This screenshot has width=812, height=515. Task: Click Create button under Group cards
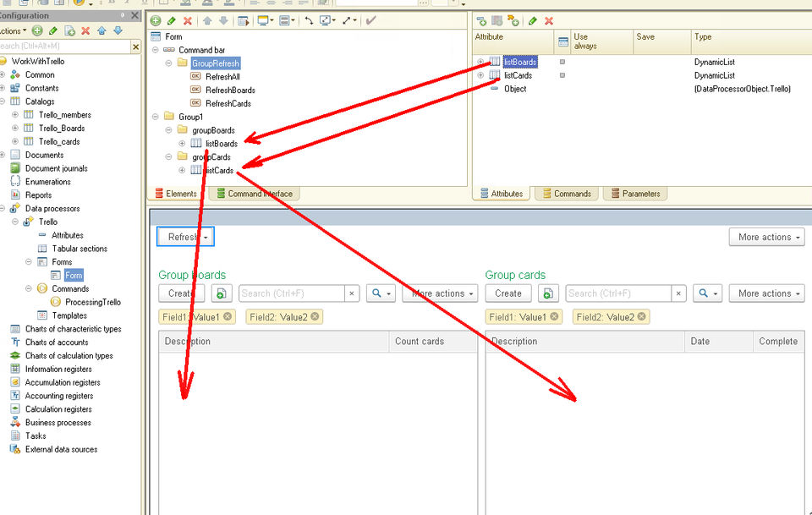[508, 293]
